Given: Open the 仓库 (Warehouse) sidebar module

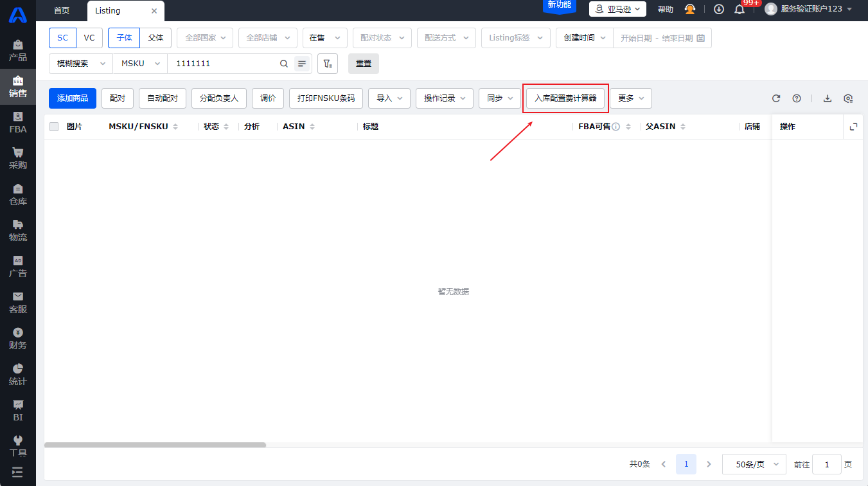Looking at the screenshot, I should (18, 195).
